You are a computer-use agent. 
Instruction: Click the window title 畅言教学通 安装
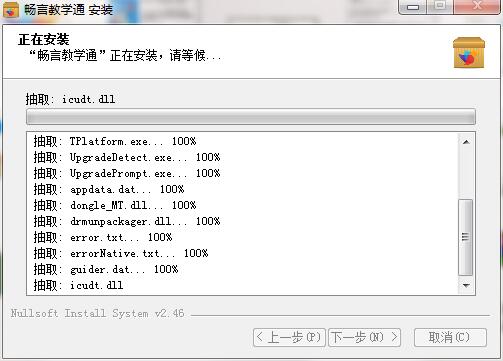point(69,10)
